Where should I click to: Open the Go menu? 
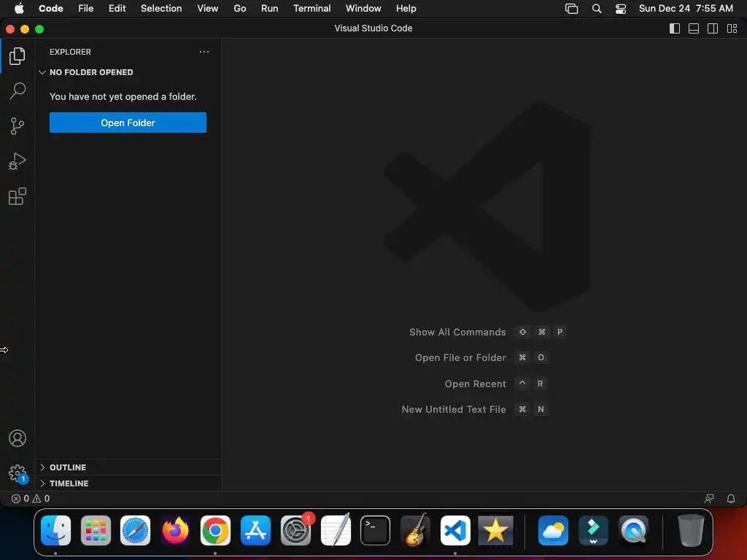tap(239, 9)
